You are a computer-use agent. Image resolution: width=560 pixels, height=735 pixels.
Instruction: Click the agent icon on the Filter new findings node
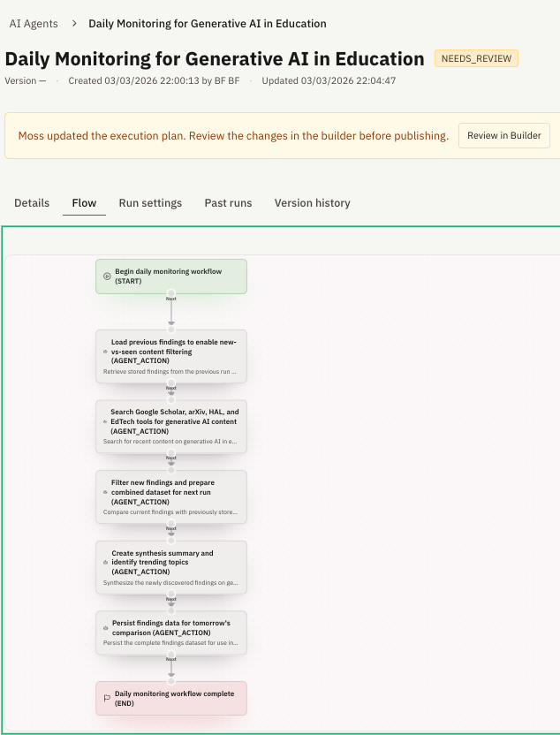coord(105,493)
